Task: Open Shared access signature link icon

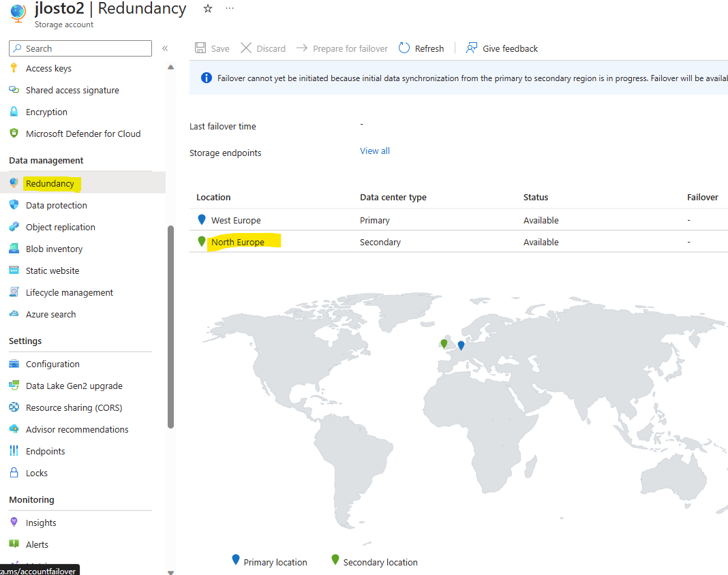Action: (x=14, y=89)
